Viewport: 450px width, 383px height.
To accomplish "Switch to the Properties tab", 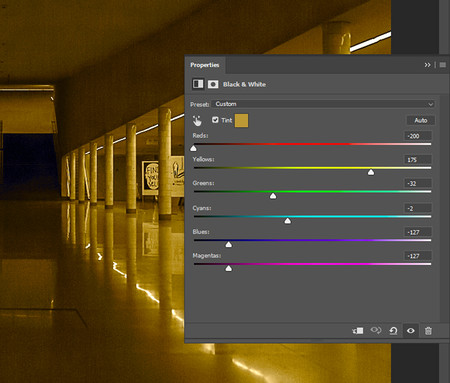I will tap(205, 65).
